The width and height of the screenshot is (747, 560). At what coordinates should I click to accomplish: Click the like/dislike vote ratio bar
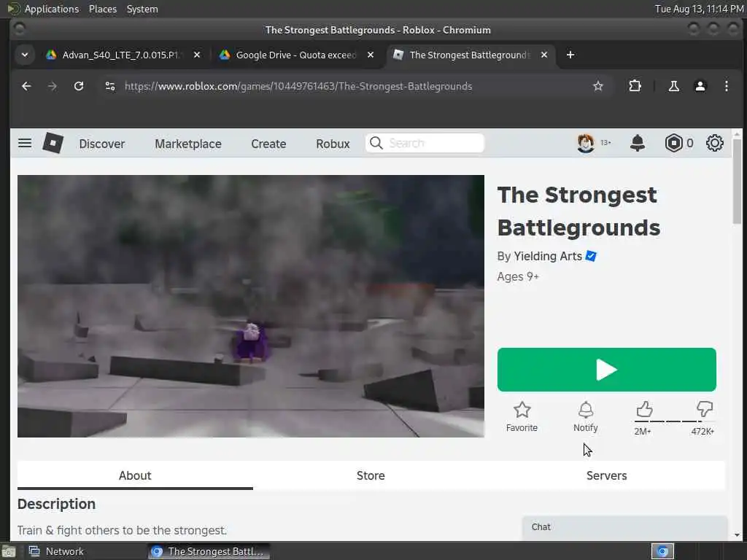tap(674, 421)
